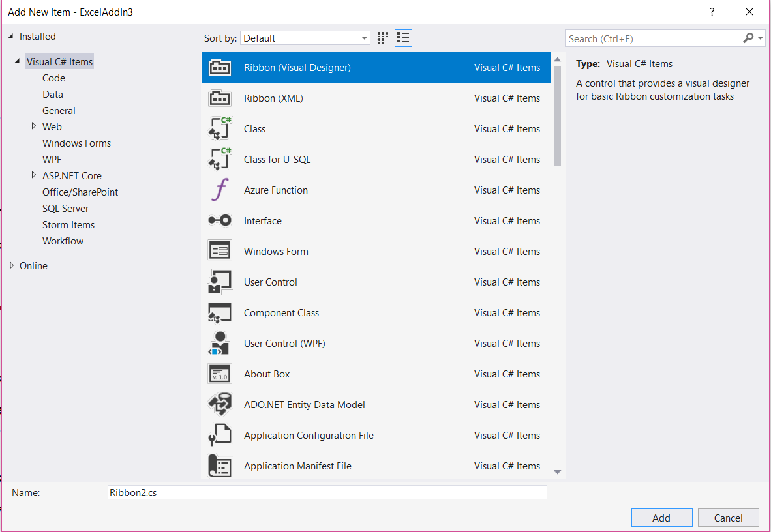The image size is (771, 532).
Task: Select the Windows Form template icon
Action: [x=219, y=252]
